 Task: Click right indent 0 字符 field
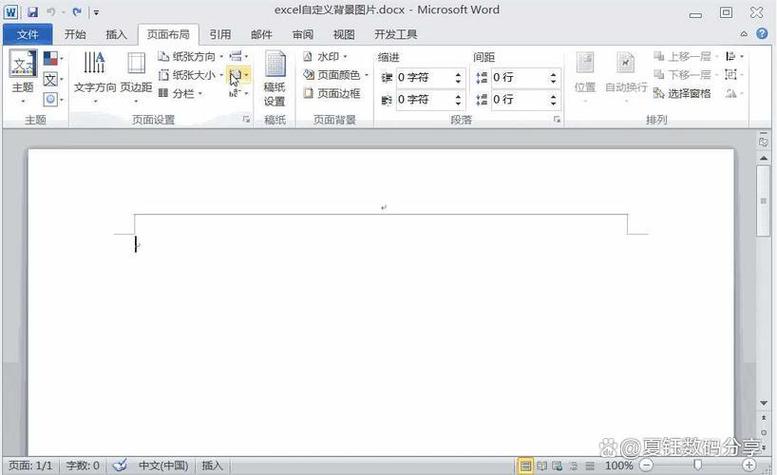click(x=424, y=100)
